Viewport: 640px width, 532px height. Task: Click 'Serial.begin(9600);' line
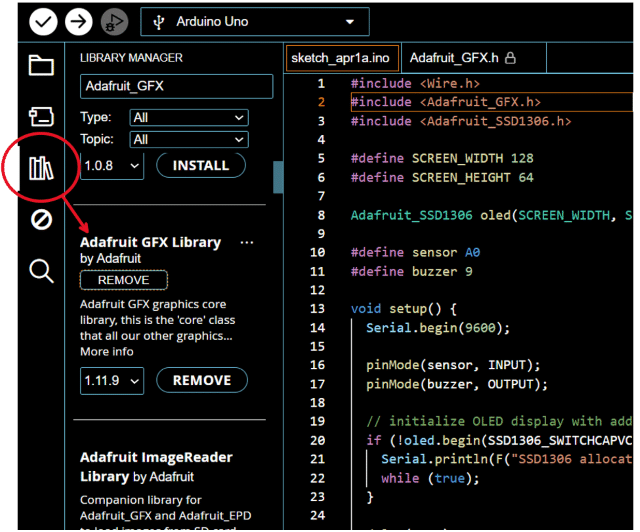438,328
